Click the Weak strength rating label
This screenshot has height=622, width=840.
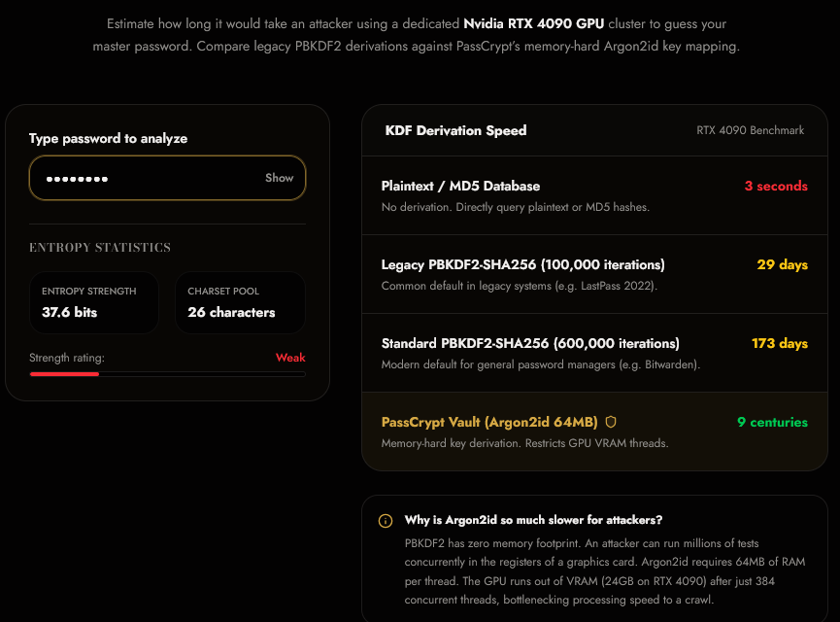[x=290, y=358]
